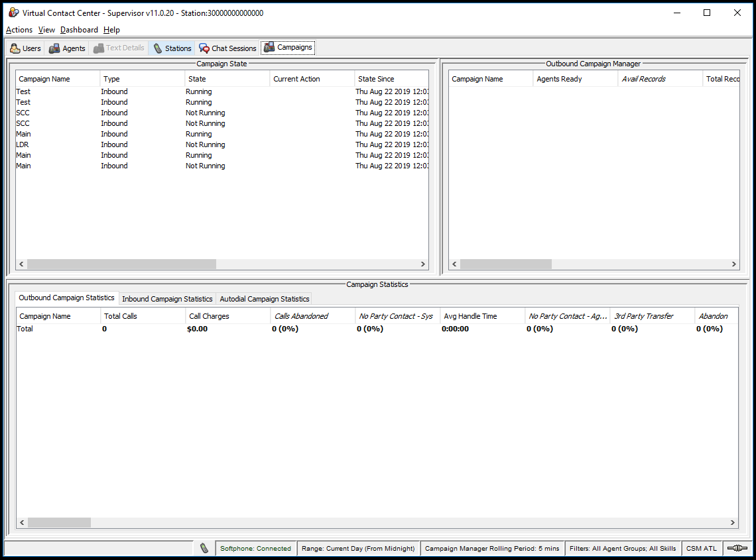This screenshot has height=560, width=756.
Task: Click the Chat Sessions bubble icon
Action: 204,48
